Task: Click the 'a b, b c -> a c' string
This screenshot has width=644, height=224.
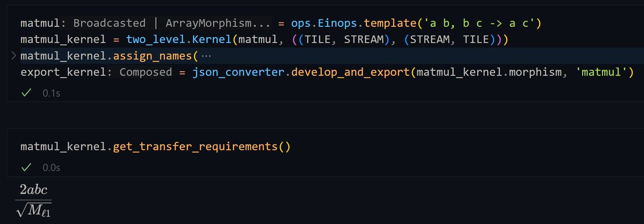Action: (479, 23)
